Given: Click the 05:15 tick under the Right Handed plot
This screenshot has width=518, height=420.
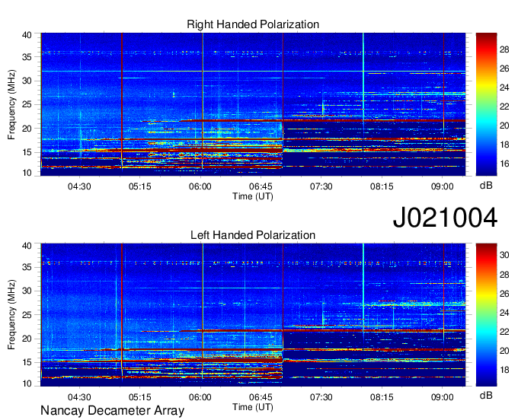Looking at the screenshot, I should click(139, 186).
